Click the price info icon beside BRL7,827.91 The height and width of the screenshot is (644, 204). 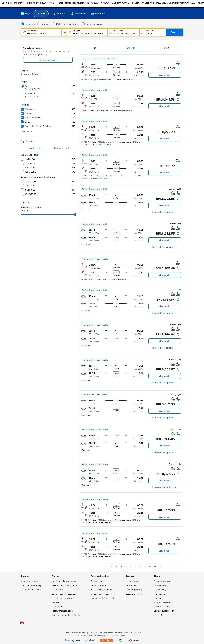pyautogui.click(x=178, y=68)
